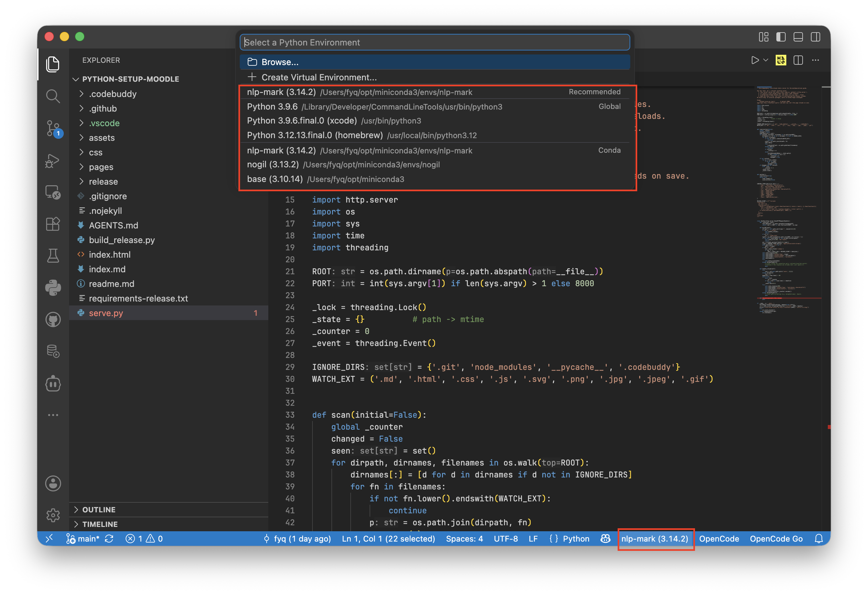
Task: Click the Run Python File play button
Action: pyautogui.click(x=755, y=60)
